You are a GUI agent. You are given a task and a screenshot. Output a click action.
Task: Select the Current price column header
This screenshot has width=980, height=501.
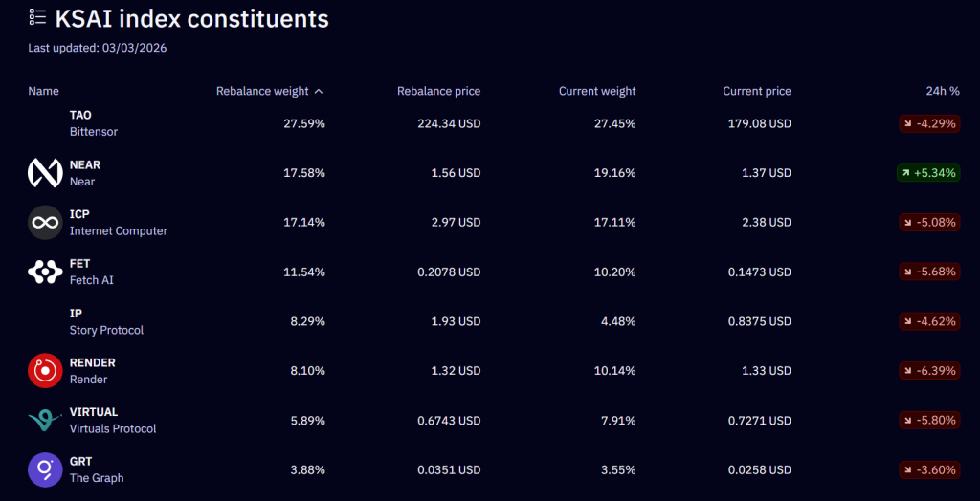pyautogui.click(x=757, y=92)
